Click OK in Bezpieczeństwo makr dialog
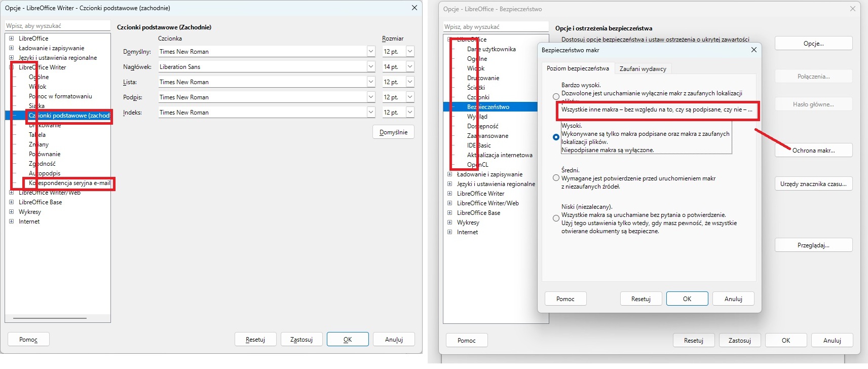868x369 pixels. (687, 299)
